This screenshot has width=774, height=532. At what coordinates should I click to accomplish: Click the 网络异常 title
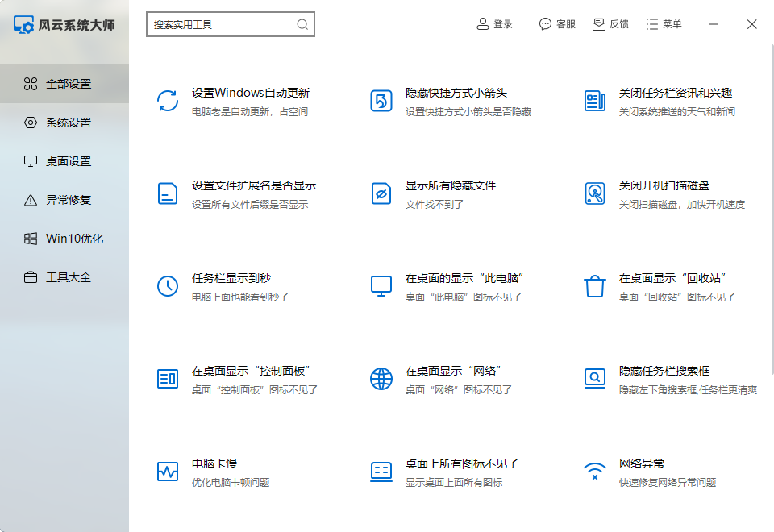[x=641, y=464]
